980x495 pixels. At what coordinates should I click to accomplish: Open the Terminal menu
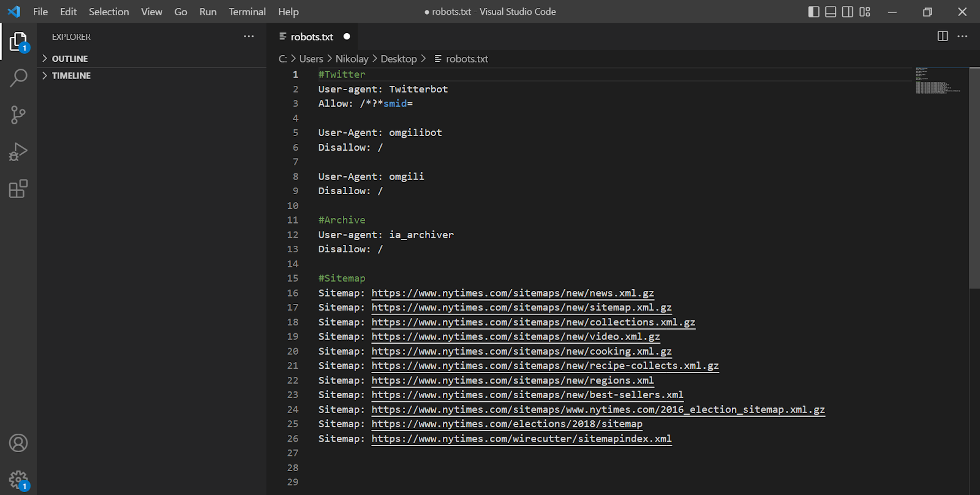click(247, 12)
